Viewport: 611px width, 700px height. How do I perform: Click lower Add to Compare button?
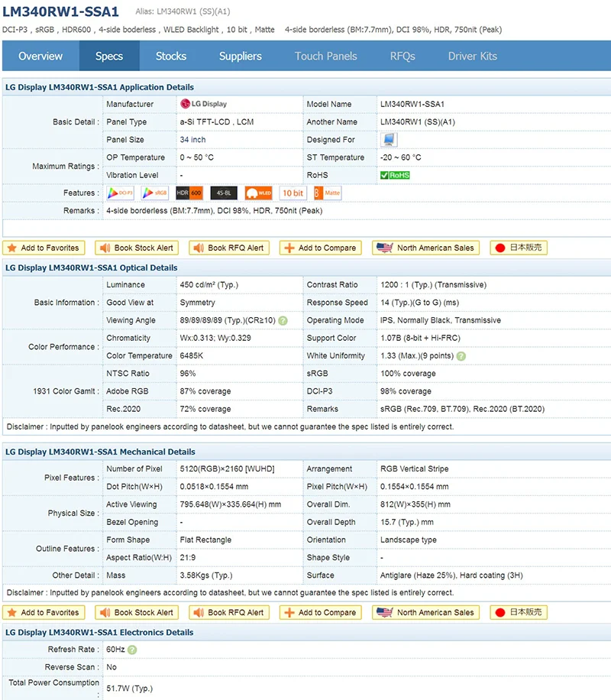321,613
